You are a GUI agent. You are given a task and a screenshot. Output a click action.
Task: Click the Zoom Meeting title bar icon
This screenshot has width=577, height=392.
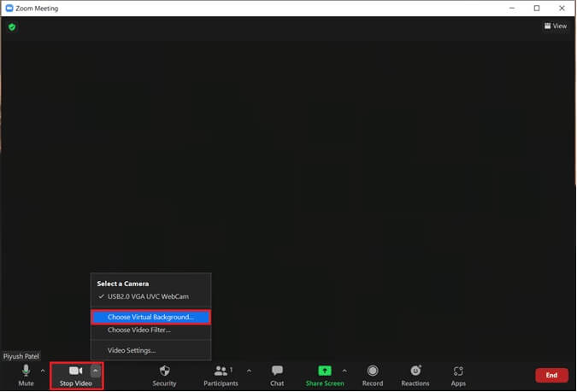(x=9, y=8)
